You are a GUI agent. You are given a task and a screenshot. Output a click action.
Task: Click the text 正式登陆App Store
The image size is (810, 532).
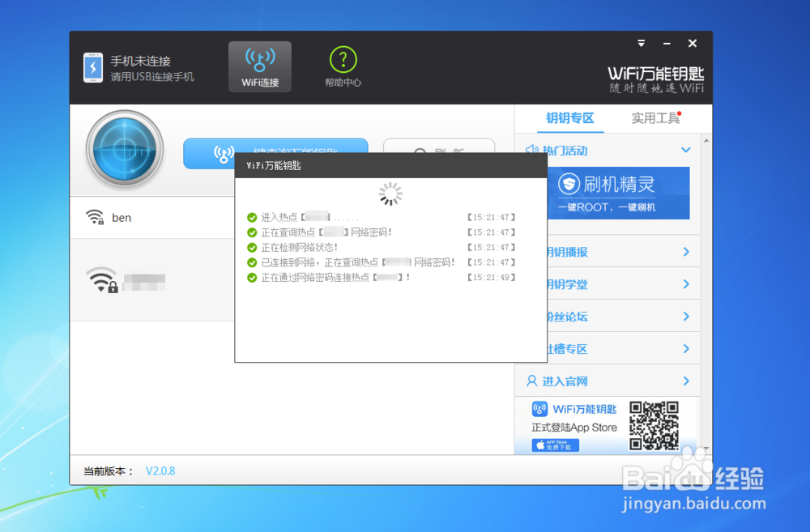click(x=574, y=428)
